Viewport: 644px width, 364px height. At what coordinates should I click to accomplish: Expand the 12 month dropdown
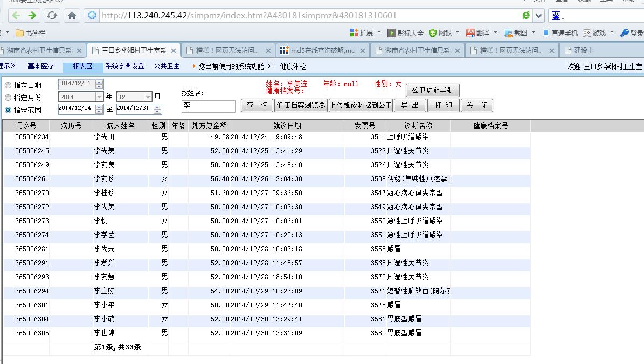[148, 97]
